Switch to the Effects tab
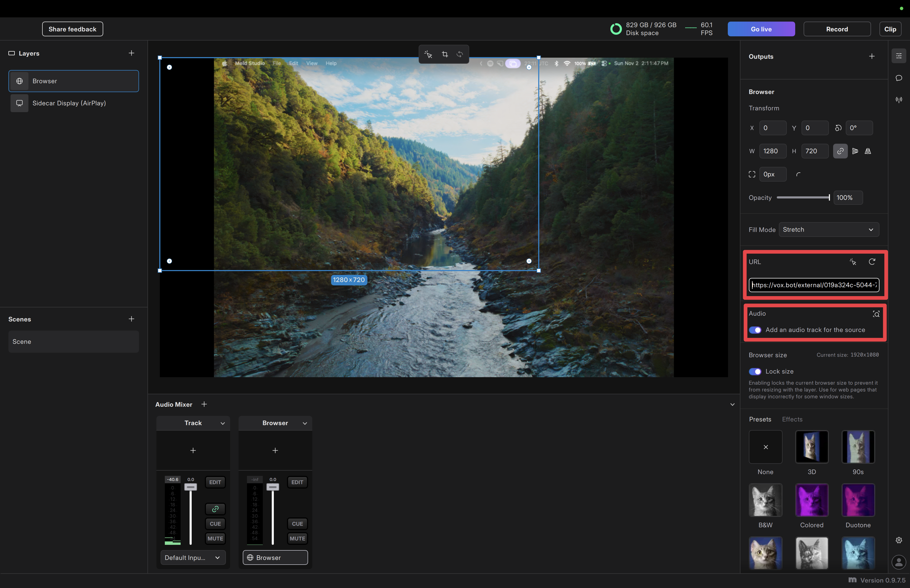Screen dimensions: 910x588 tap(792, 419)
